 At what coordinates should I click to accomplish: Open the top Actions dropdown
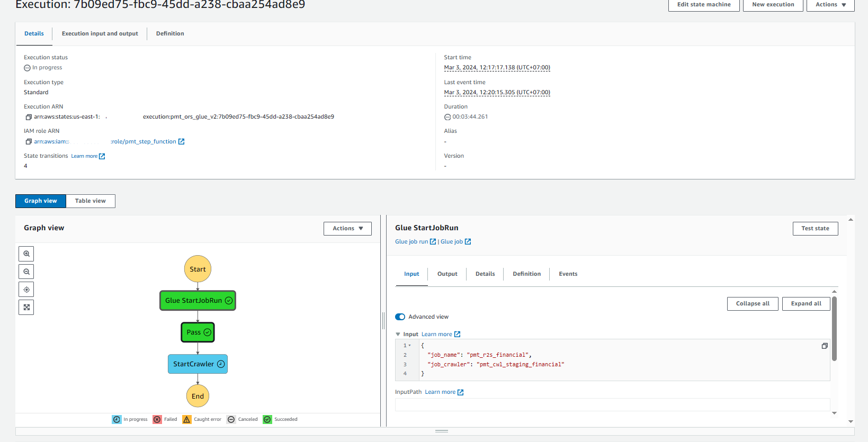[830, 4]
